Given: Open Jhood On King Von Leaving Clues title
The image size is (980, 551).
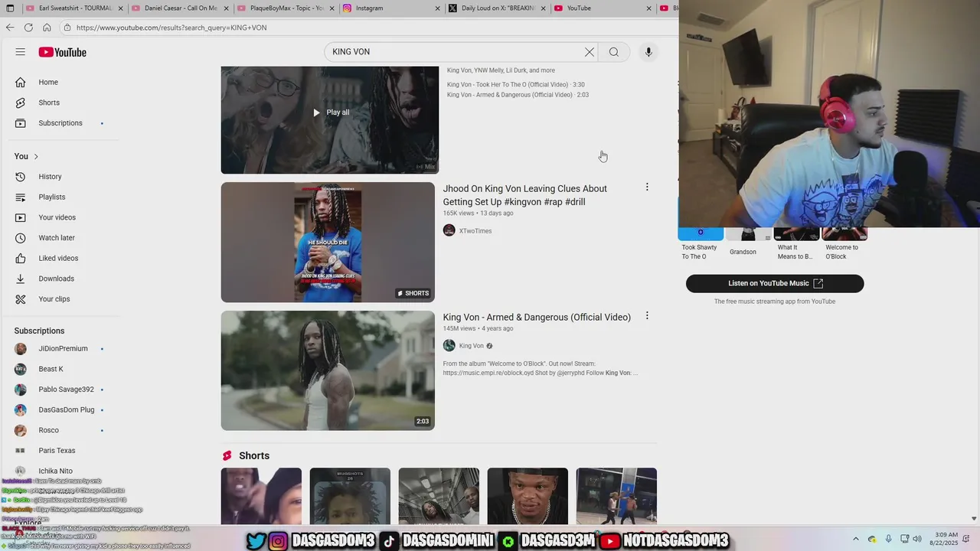Looking at the screenshot, I should click(524, 195).
